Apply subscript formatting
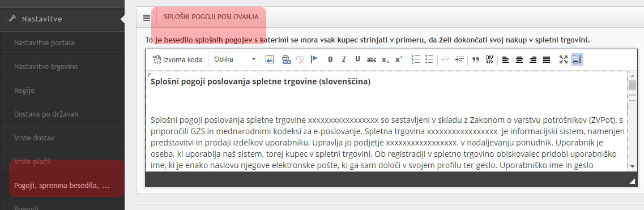Viewport: 644px width, 210px height. coord(385,59)
